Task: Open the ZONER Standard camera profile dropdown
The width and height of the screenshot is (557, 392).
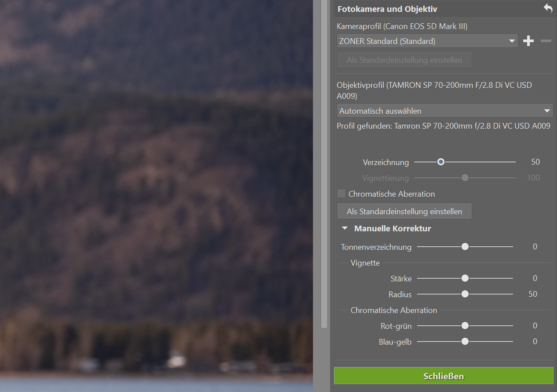Action: coord(427,41)
